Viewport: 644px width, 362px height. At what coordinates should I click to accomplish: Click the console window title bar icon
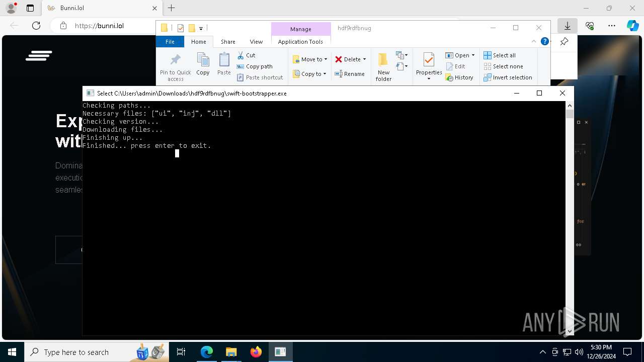pos(91,93)
